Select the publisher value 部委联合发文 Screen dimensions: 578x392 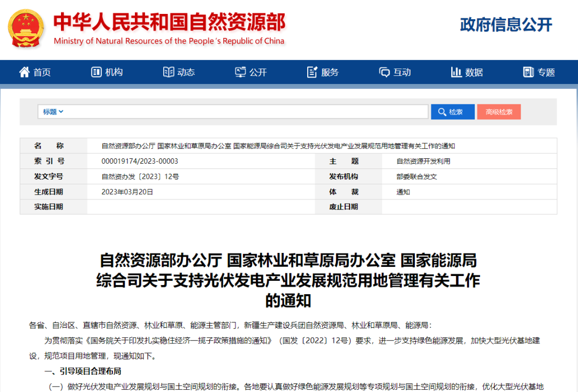tap(416, 177)
